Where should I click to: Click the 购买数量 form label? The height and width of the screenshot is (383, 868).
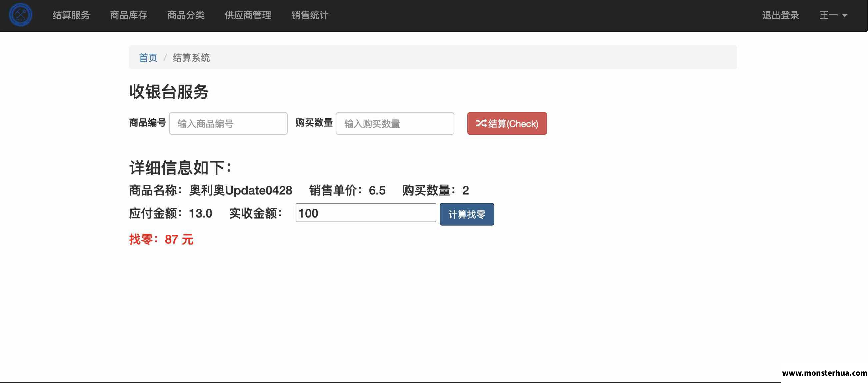tap(314, 123)
